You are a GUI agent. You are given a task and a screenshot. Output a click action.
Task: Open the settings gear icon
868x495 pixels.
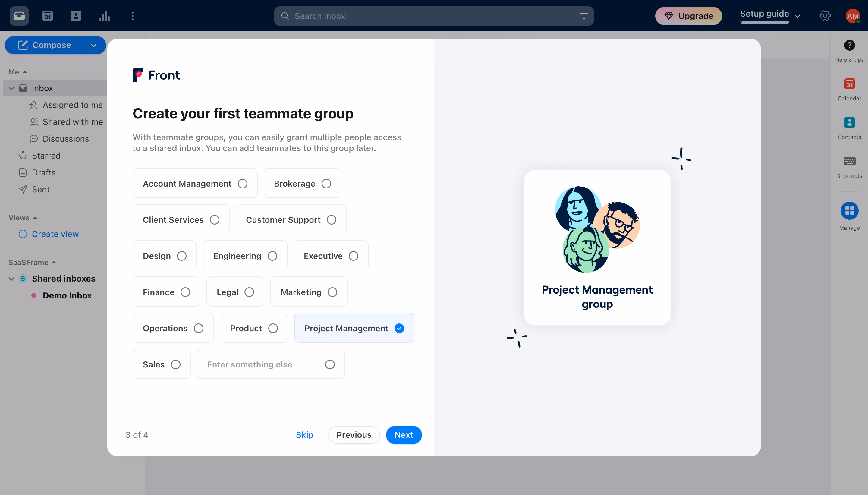825,16
